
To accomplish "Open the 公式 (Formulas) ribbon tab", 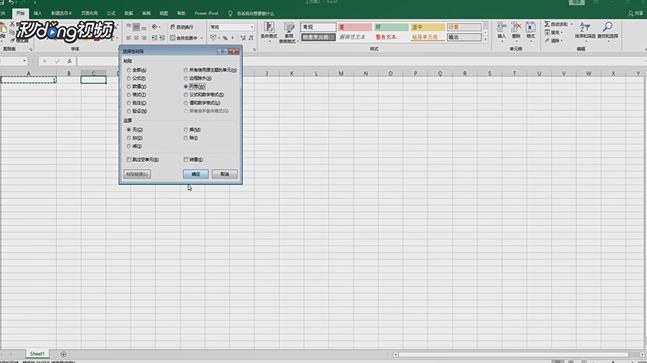I will pyautogui.click(x=111, y=14).
